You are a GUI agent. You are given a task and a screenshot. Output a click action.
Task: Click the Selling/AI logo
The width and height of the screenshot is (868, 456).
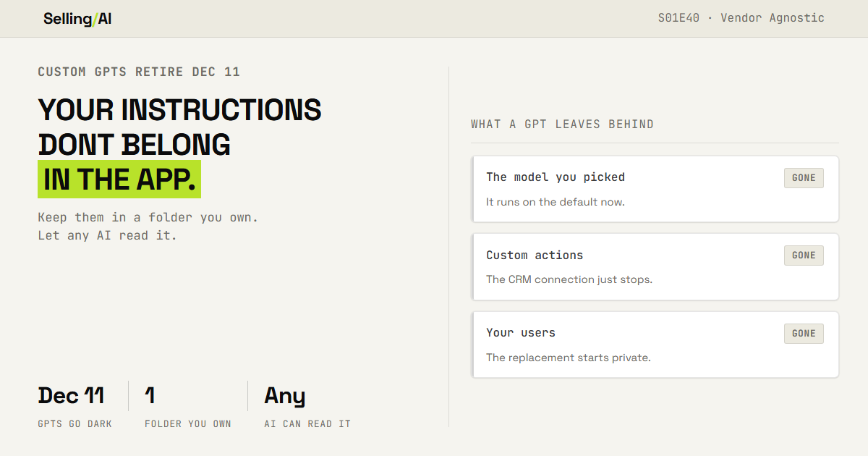coord(77,19)
